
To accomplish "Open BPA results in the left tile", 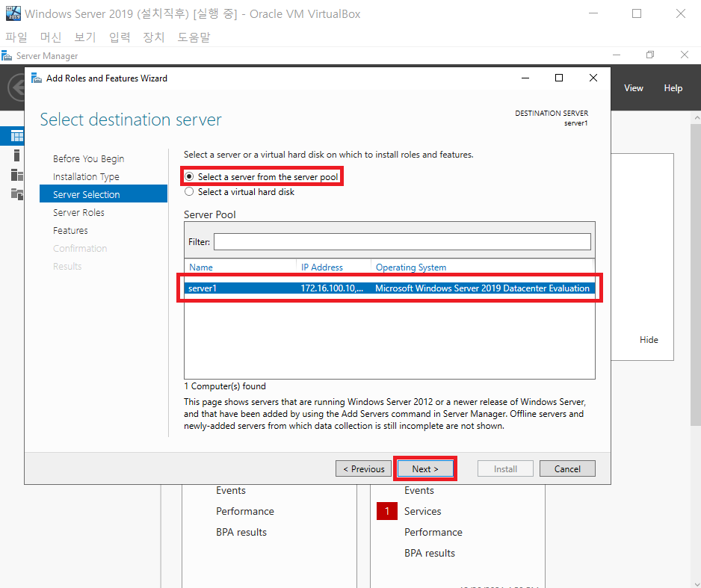I will [241, 532].
